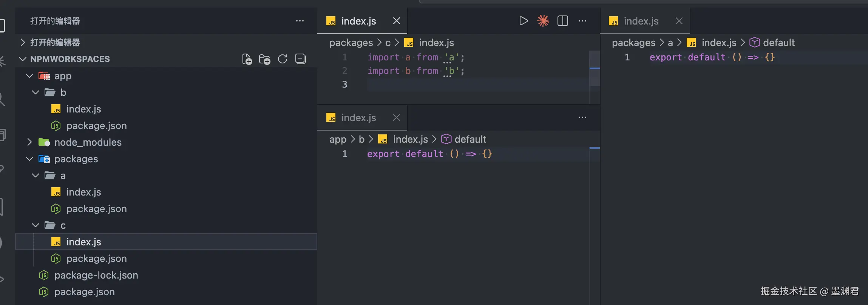Select the app/b index.js editor tab
Screen dimensions: 868x305
coord(358,118)
